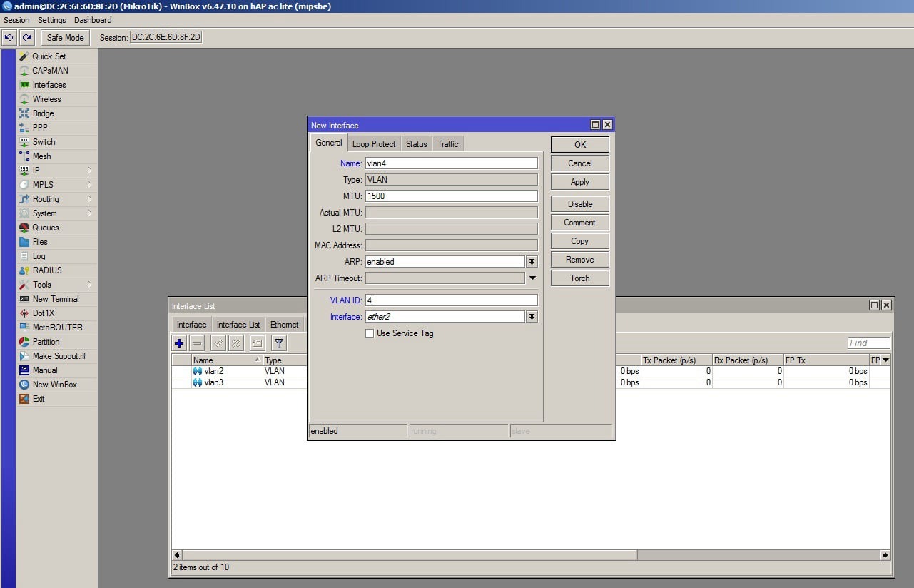
Task: Click the blue plus Add interface icon
Action: [x=179, y=343]
